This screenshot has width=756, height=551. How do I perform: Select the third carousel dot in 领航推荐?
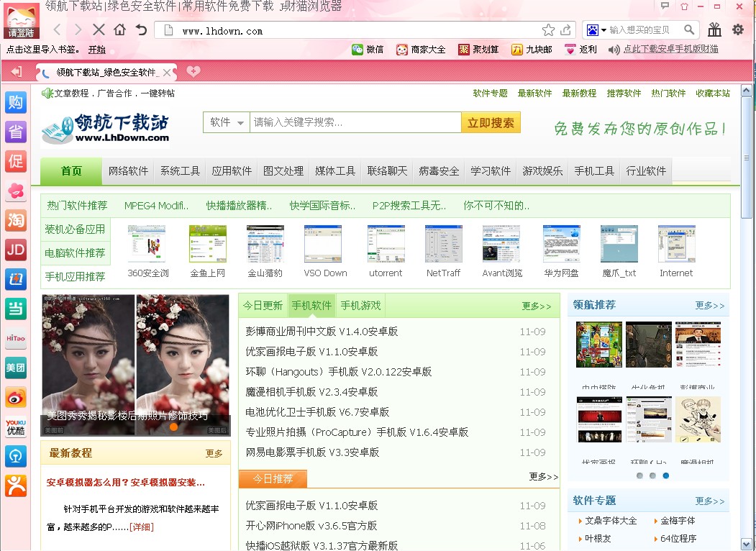coord(666,475)
